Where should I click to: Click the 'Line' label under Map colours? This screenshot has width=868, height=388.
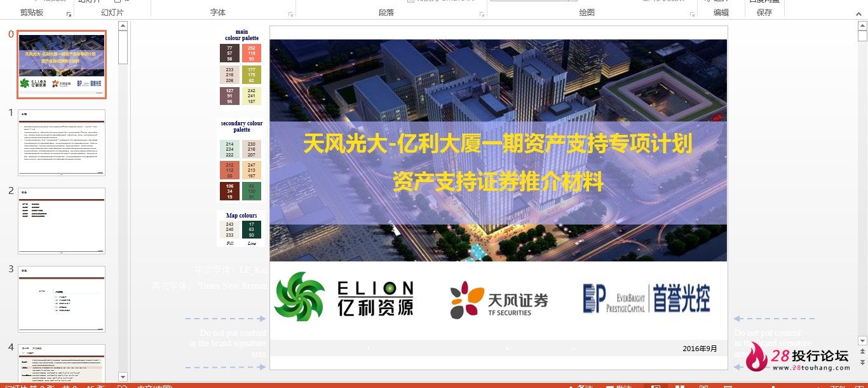(x=252, y=243)
